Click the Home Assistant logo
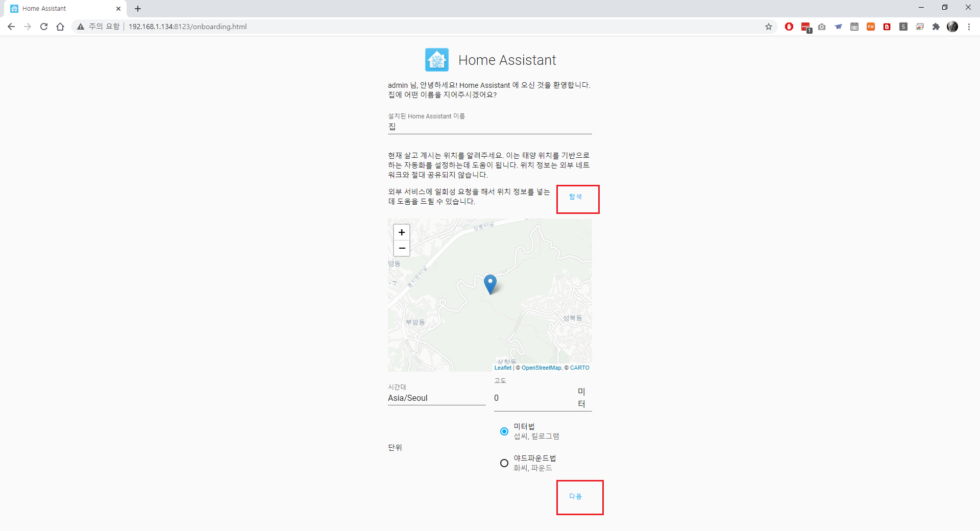This screenshot has height=531, width=980. tap(437, 60)
